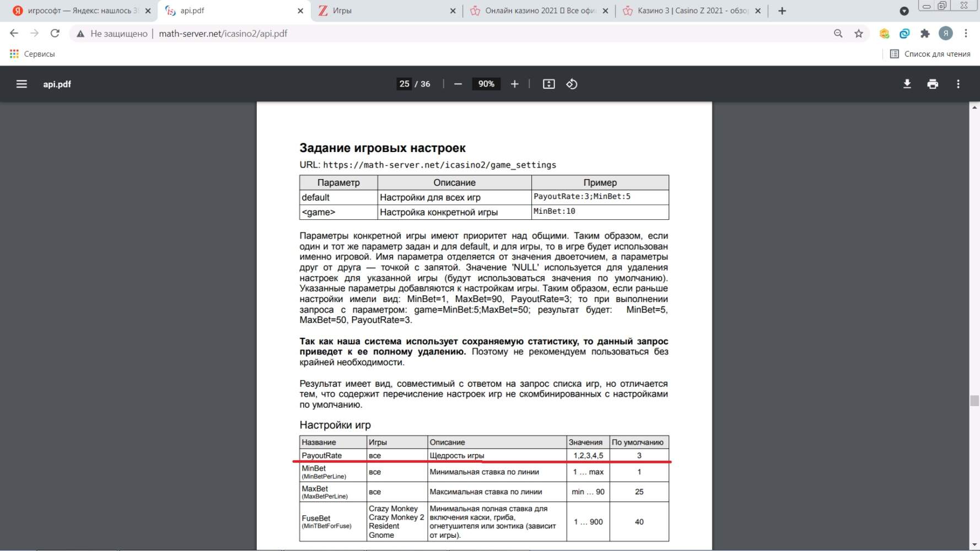Click the Настройки игр subheading
Screen dimensions: 980x551
(335, 425)
